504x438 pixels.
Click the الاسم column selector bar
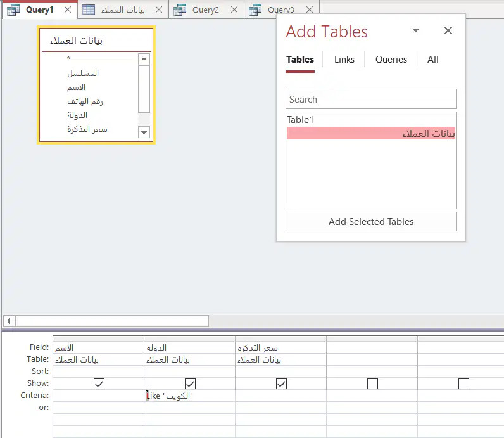click(98, 338)
